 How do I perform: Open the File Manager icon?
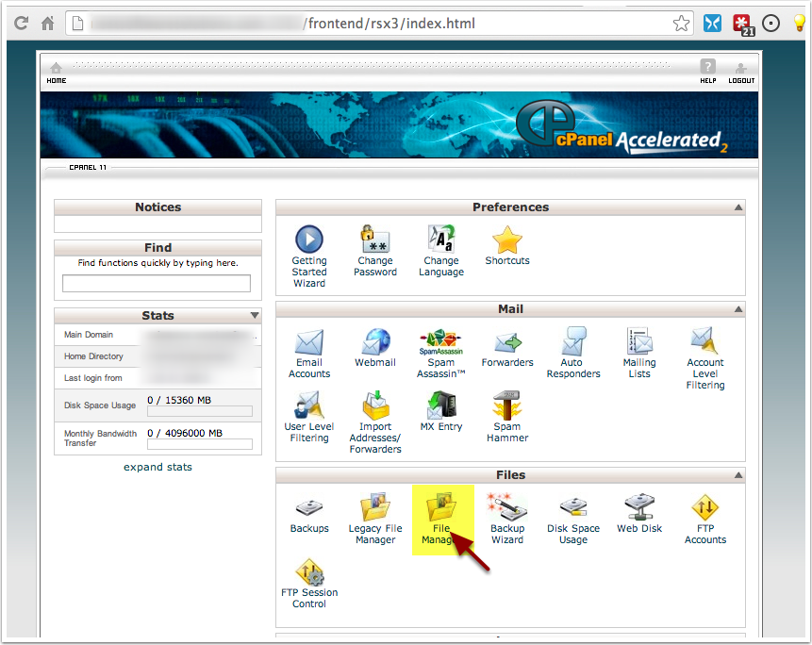point(440,509)
